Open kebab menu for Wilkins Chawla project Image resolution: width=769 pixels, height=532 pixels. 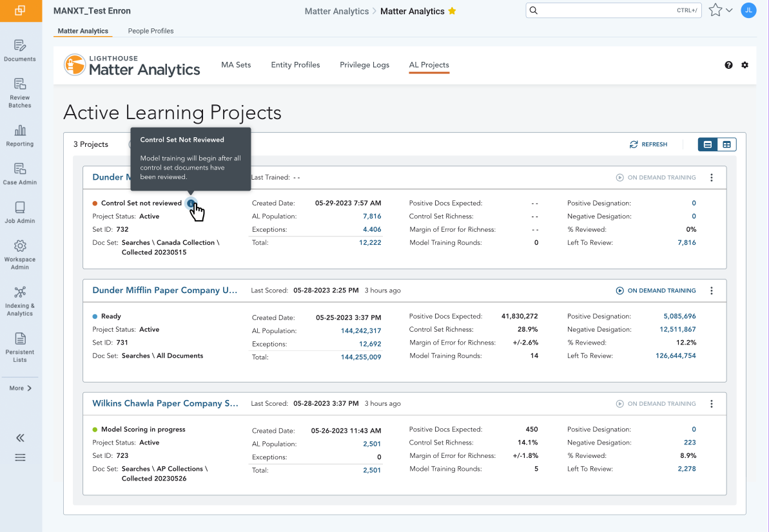(x=712, y=404)
